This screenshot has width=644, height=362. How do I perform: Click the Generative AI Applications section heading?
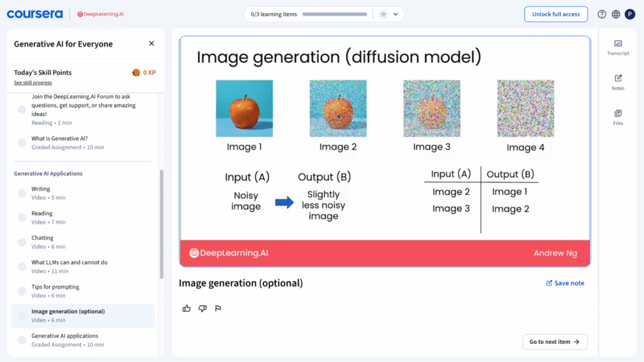point(48,173)
